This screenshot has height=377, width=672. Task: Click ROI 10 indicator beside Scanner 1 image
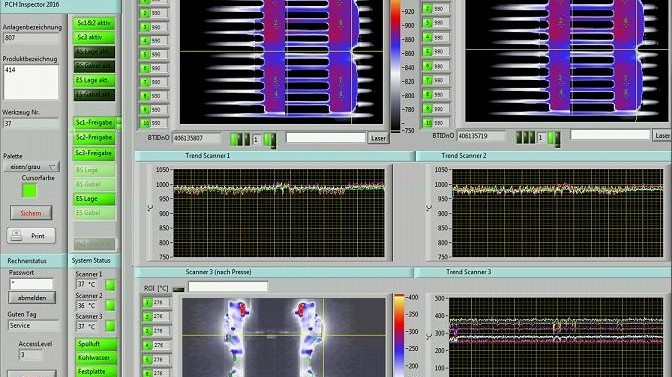click(146, 123)
